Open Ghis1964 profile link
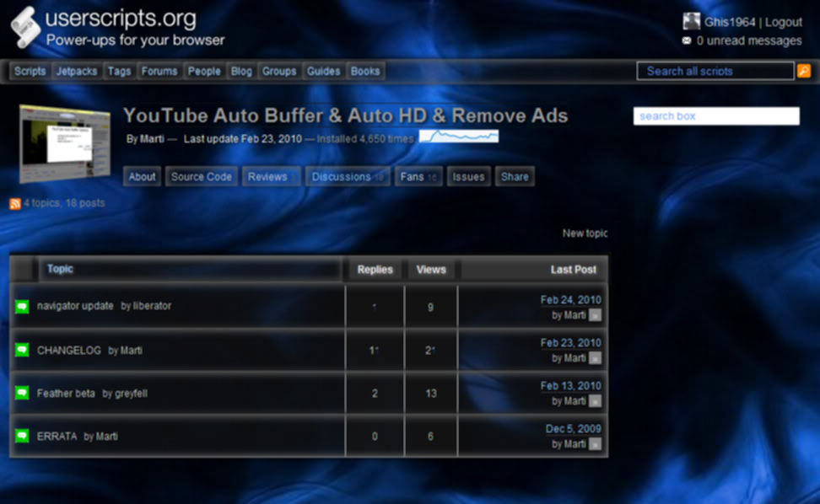 tap(730, 22)
